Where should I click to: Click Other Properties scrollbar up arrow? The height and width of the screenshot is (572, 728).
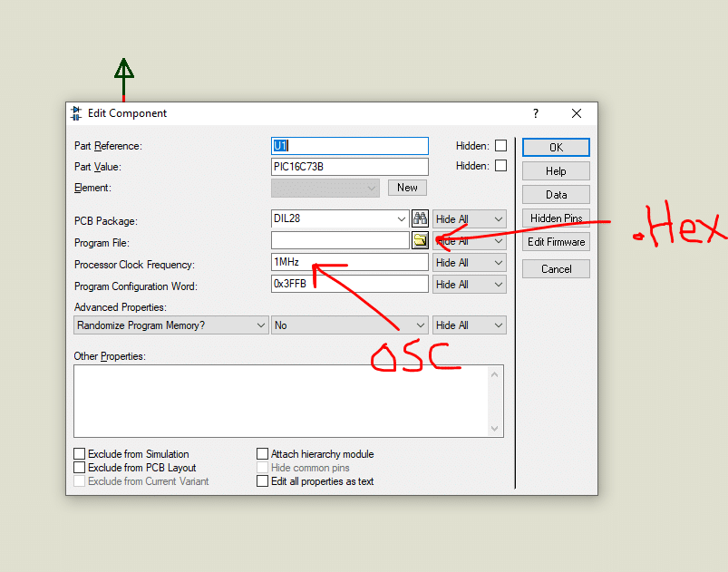tap(494, 374)
